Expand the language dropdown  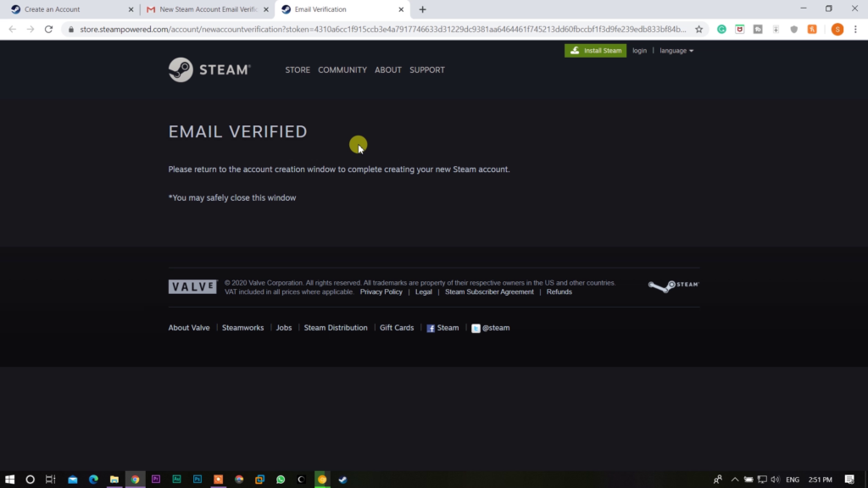676,50
